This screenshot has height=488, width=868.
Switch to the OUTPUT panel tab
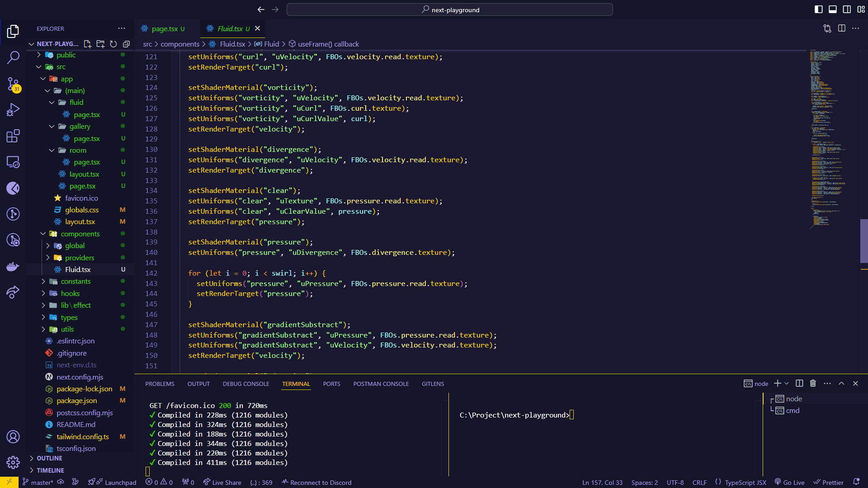(198, 384)
